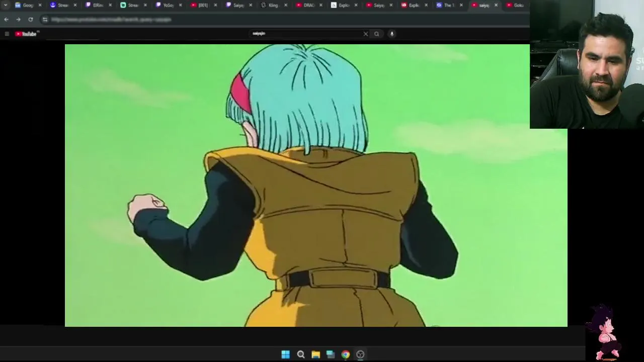
Task: Go back to the previous page in Chrome
Action: [x=6, y=19]
